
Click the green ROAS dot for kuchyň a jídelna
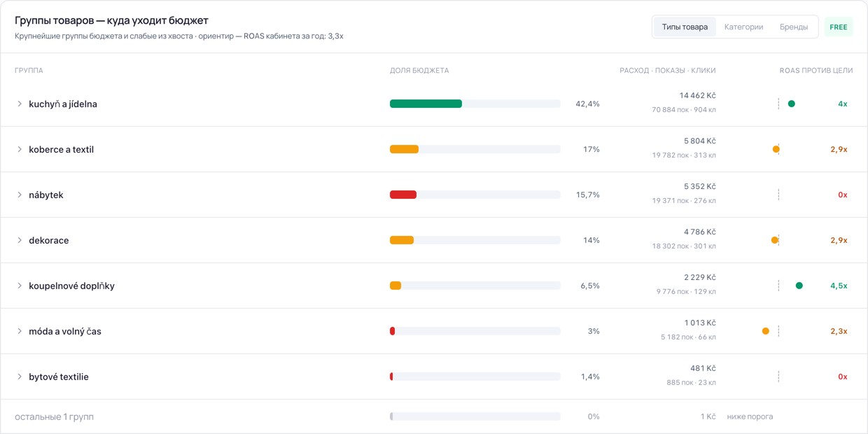pos(792,104)
